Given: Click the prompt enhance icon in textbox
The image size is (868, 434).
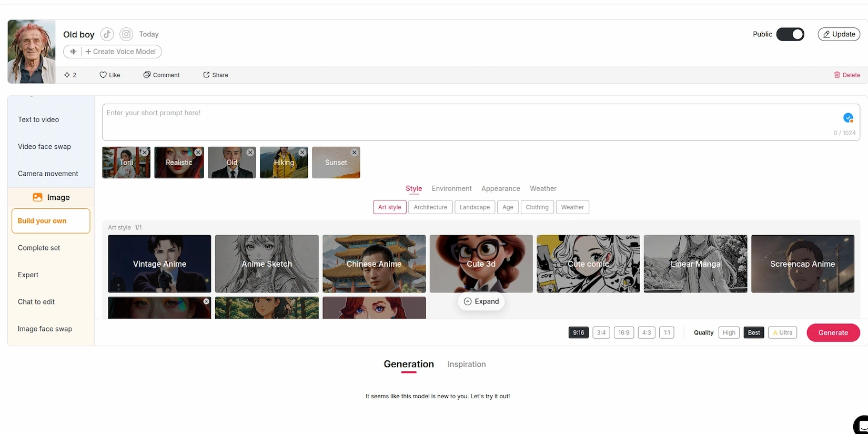Looking at the screenshot, I should pos(848,118).
